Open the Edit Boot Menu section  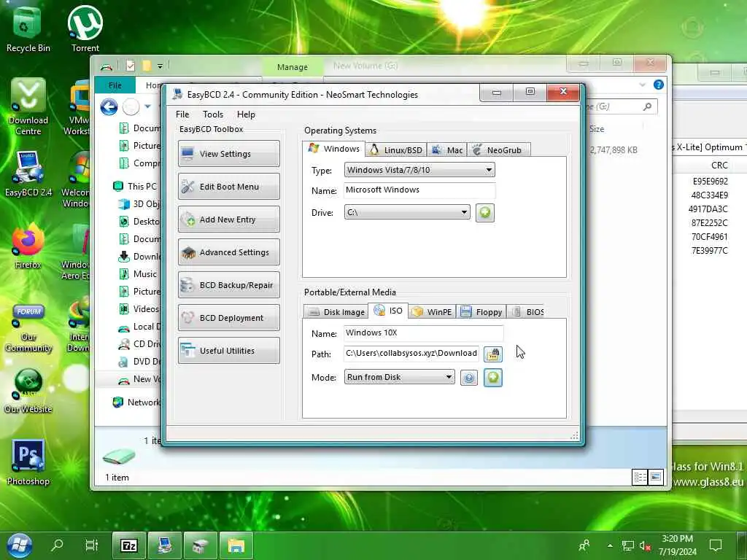coord(228,186)
